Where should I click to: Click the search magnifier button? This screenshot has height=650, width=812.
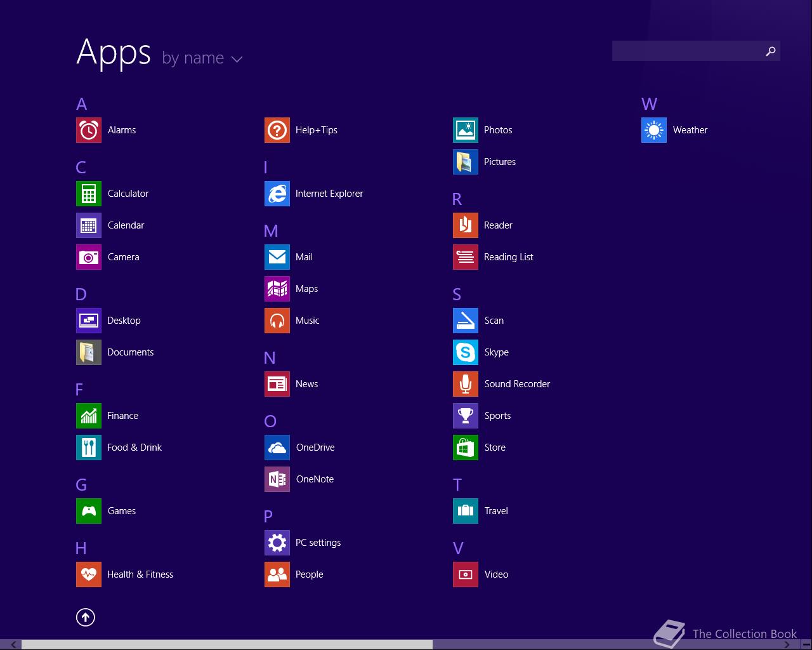[x=771, y=51]
